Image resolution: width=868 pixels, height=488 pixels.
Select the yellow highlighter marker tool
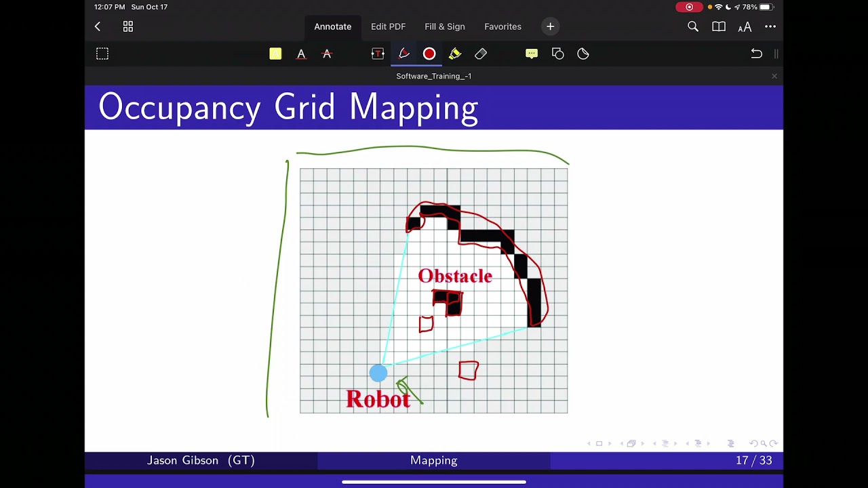click(x=455, y=54)
